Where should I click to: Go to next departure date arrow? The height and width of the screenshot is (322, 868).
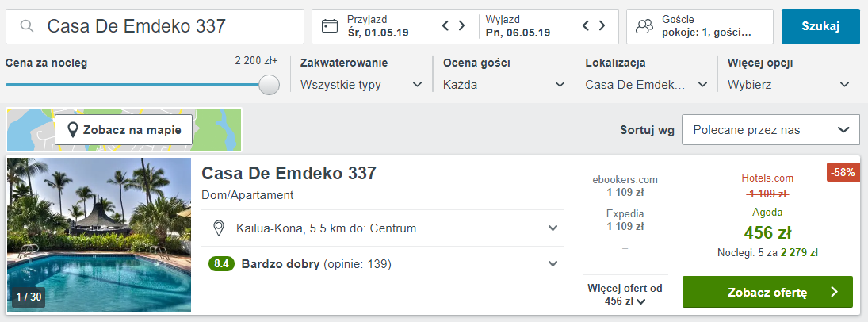point(602,26)
